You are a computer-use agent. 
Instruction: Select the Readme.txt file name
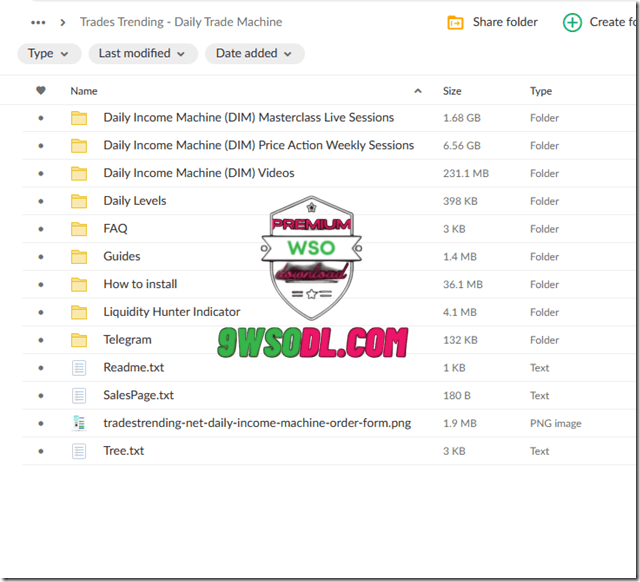[133, 367]
